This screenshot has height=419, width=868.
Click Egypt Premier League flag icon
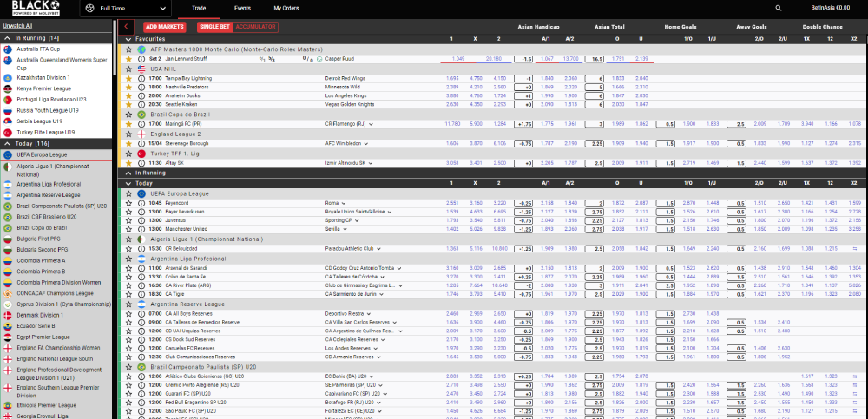(8, 337)
